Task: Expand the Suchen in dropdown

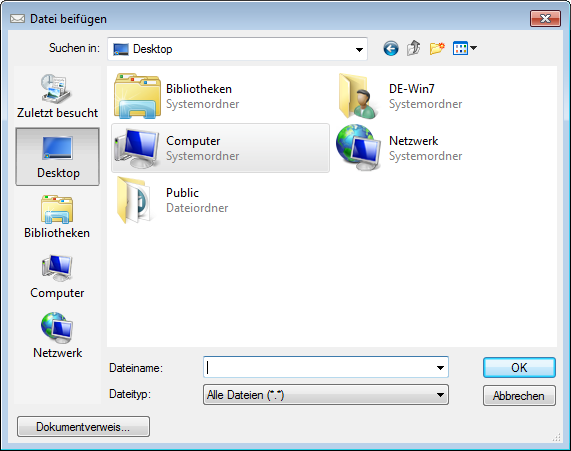Action: pyautogui.click(x=359, y=49)
